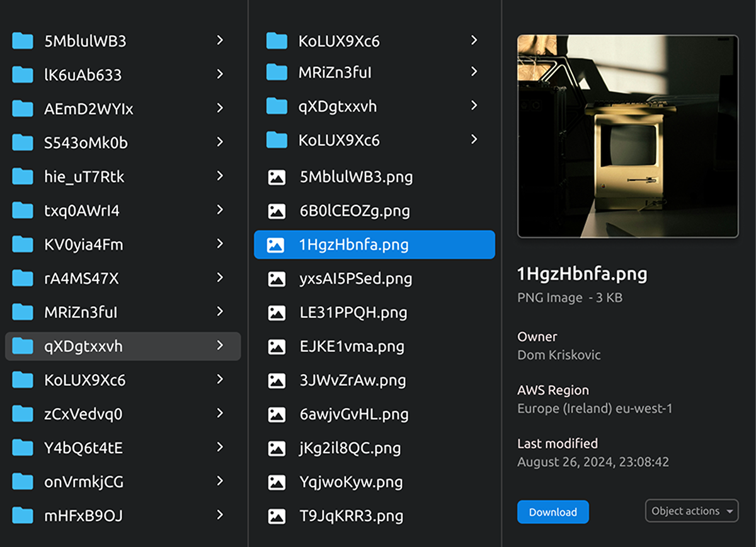Select the folder icon next to S543oMk0b

click(23, 143)
